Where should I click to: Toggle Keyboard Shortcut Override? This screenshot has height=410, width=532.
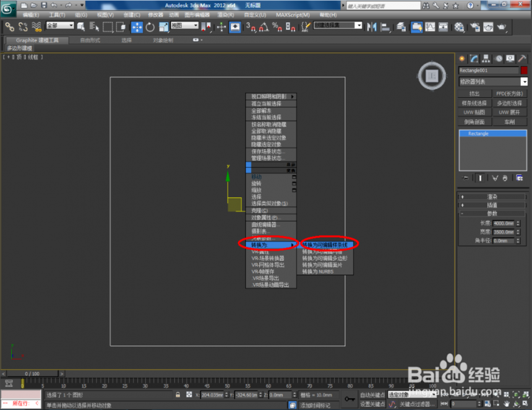click(x=235, y=27)
